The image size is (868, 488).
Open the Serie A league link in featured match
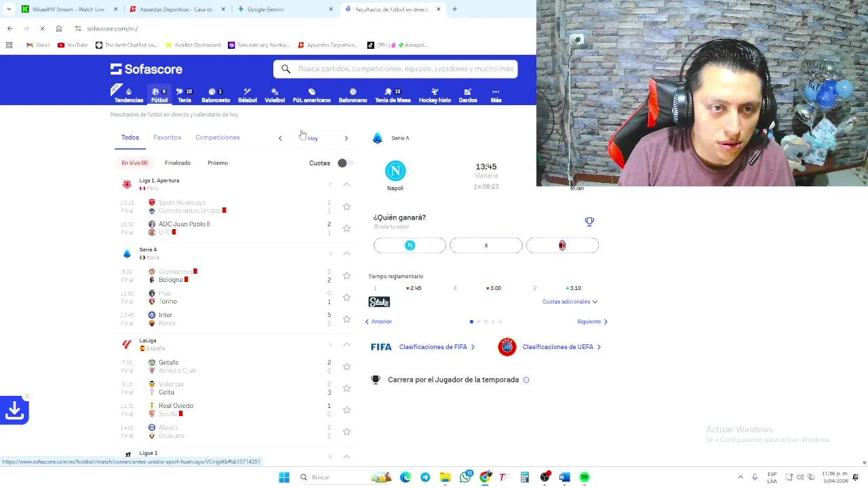pyautogui.click(x=400, y=138)
